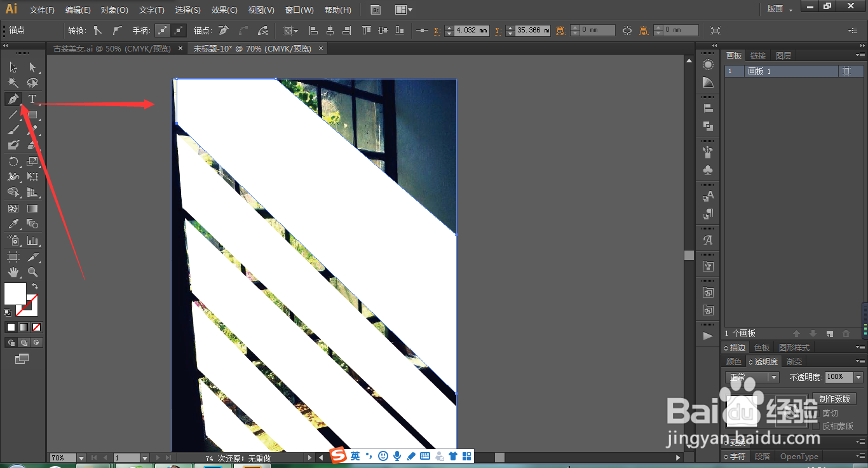
Task: Choose the Direct Selection tool
Action: (x=32, y=67)
